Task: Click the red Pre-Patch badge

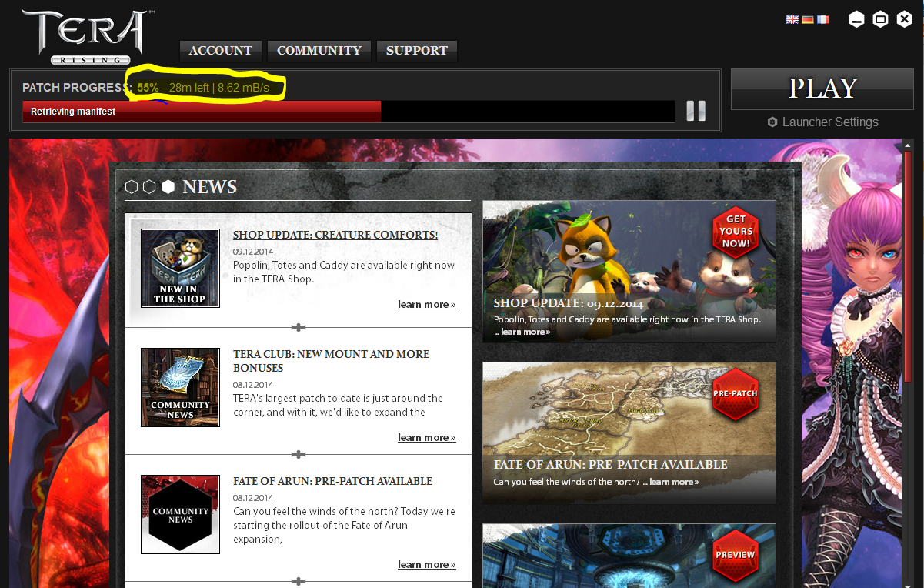Action: coord(736,393)
